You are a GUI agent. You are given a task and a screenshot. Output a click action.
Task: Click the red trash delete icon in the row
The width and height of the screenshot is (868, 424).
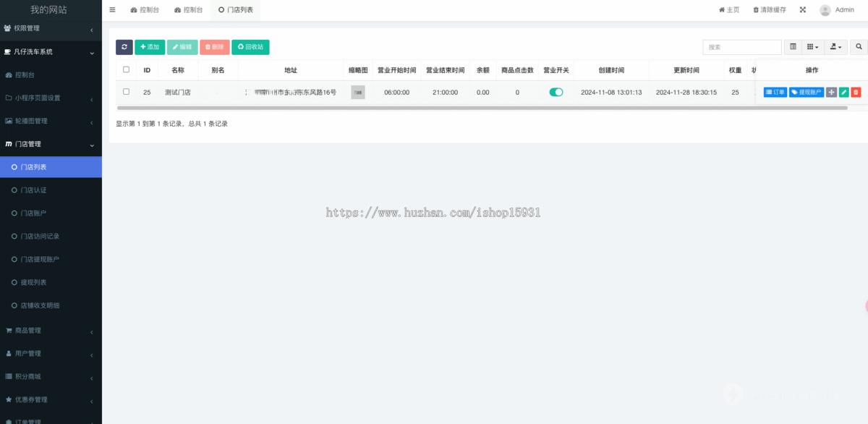tap(857, 92)
